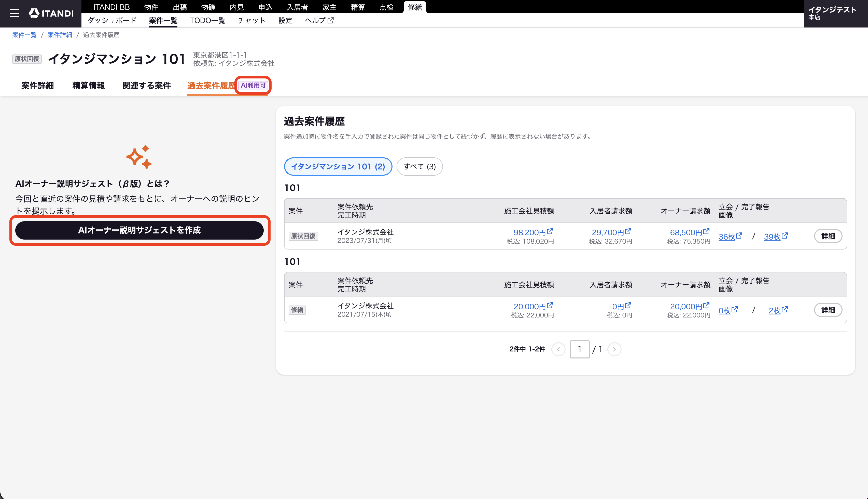This screenshot has width=868, height=499.
Task: Open 29,700円 tenant billing link
Action: 611,232
